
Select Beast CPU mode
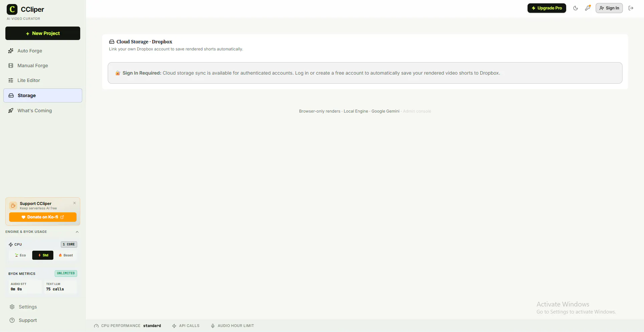click(x=65, y=255)
